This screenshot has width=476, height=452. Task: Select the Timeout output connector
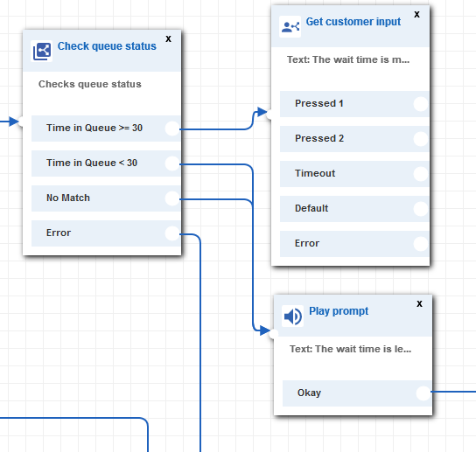point(421,174)
